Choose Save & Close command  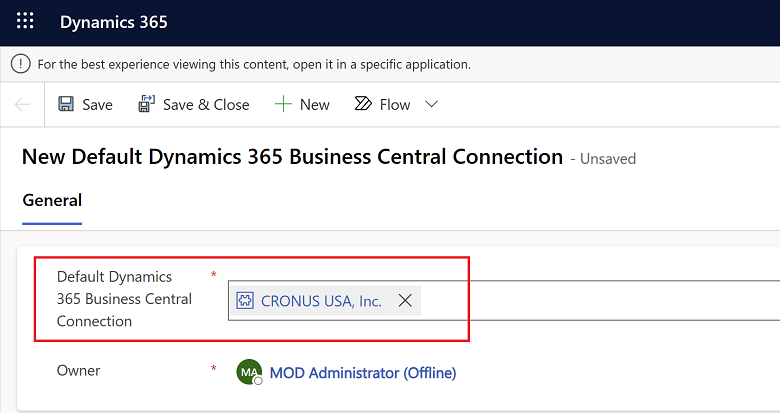pyautogui.click(x=206, y=105)
